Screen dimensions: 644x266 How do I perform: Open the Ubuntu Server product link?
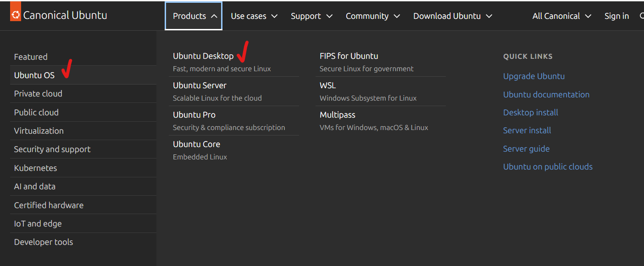click(200, 85)
